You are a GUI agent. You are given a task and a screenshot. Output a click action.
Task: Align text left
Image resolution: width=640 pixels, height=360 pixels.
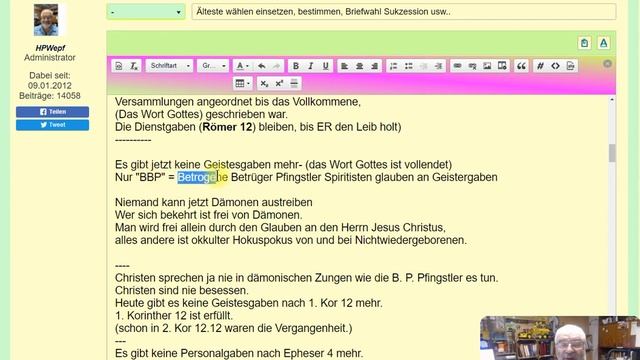point(344,66)
